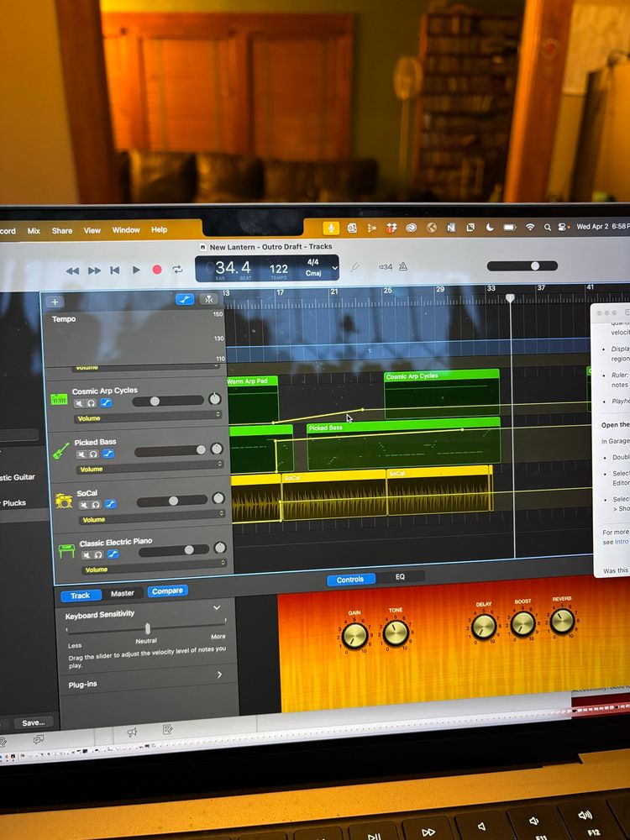The width and height of the screenshot is (630, 840).
Task: Select the Cosmic Arp Cycles region at bar 25
Action: (x=442, y=394)
